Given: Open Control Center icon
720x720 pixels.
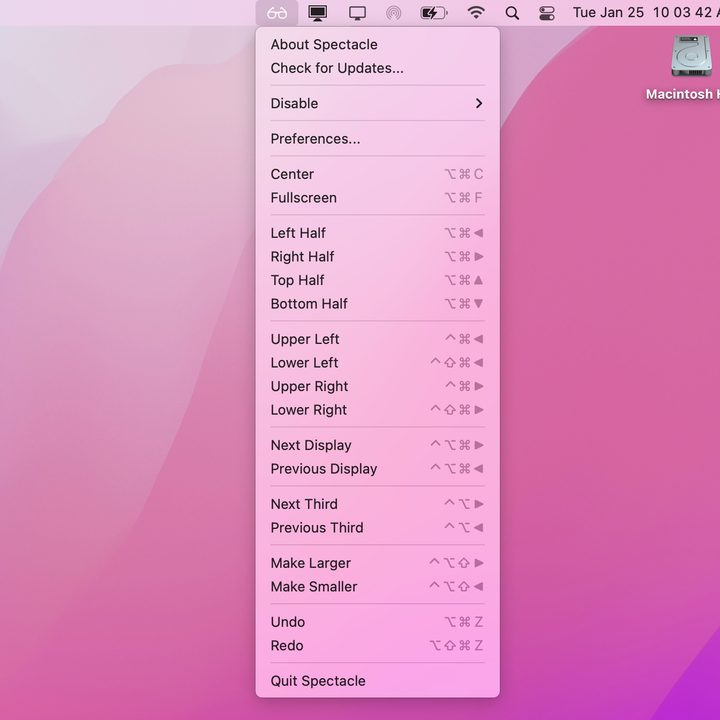Looking at the screenshot, I should click(x=546, y=13).
